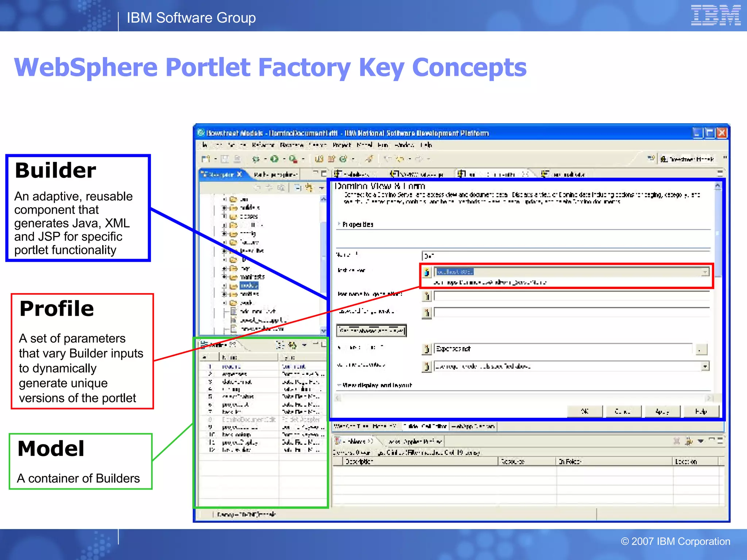Screen dimensions: 747x560
Task: Click the OK button in the builder editor
Action: 585,412
